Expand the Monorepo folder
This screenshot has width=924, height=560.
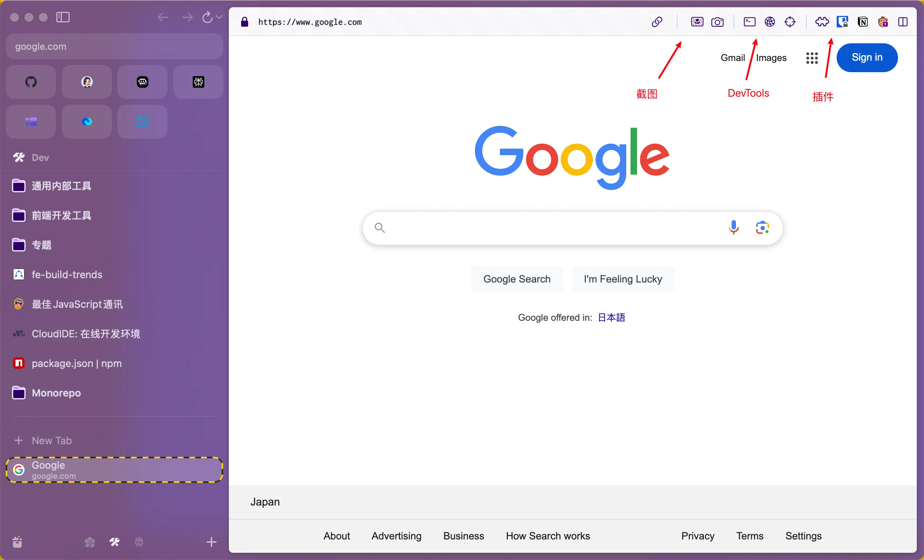56,393
